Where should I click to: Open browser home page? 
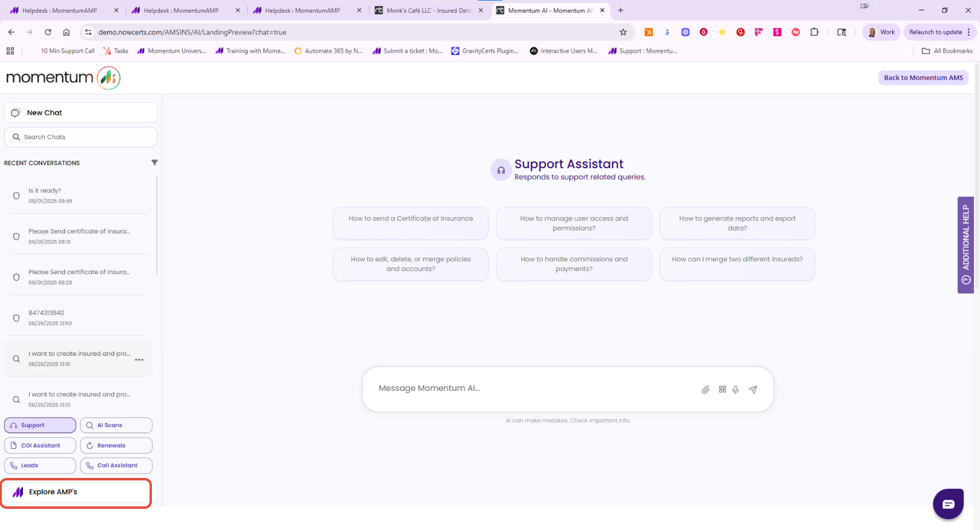[x=67, y=32]
